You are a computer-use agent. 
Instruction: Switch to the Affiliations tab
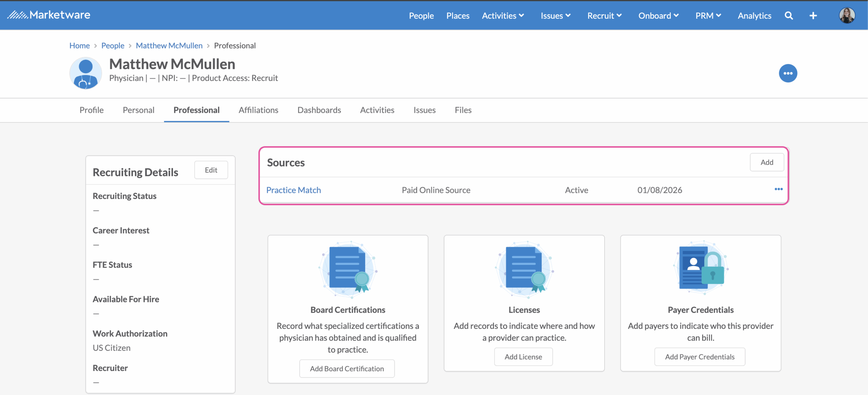258,110
